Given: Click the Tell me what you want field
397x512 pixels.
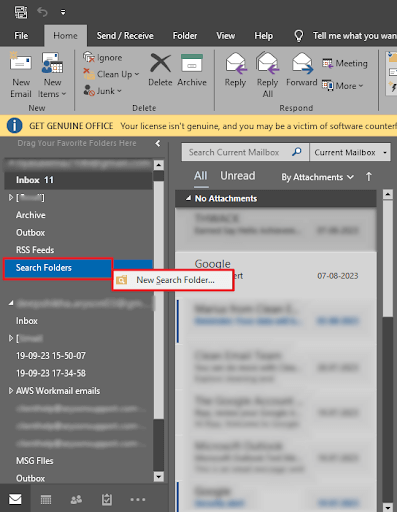Looking at the screenshot, I should pyautogui.click(x=355, y=36).
